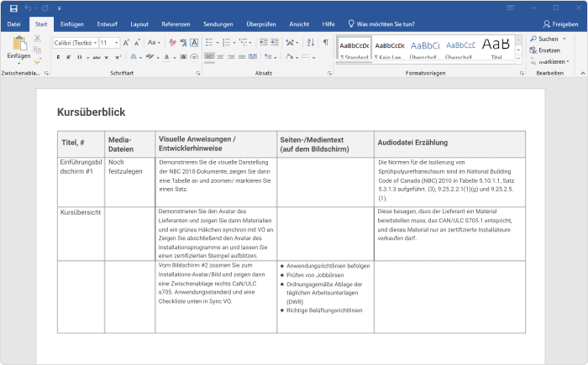Click the paragraph shading paint bucket icon
588x365 pixels.
pos(289,57)
